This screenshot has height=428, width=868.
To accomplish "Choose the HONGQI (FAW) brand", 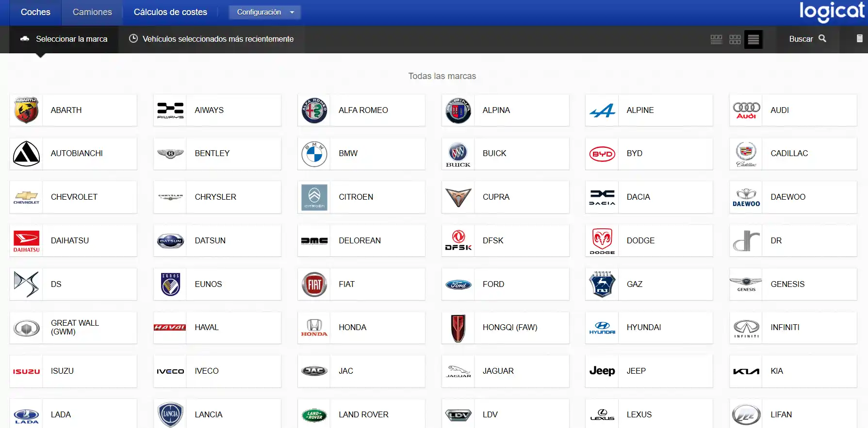I will 505,328.
